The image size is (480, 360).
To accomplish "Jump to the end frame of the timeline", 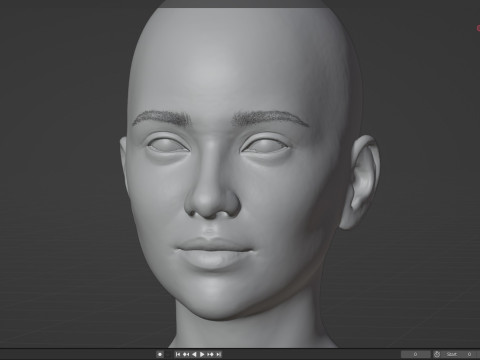I will click(218, 354).
